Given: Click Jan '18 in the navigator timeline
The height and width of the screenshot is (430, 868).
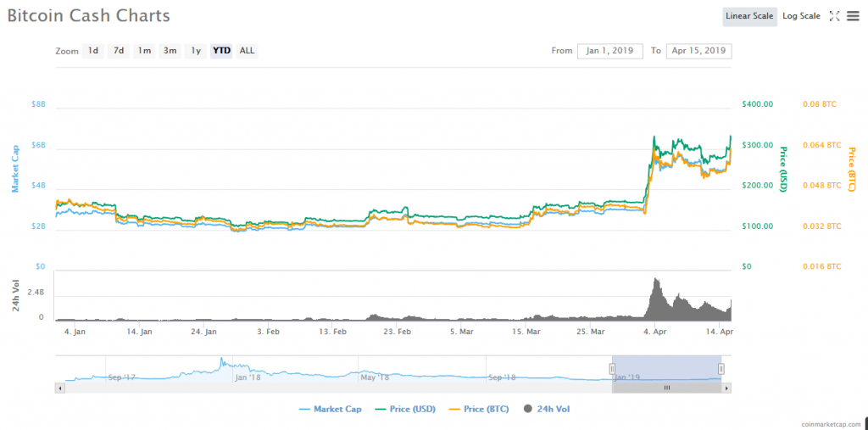Looking at the screenshot, I should 248,377.
